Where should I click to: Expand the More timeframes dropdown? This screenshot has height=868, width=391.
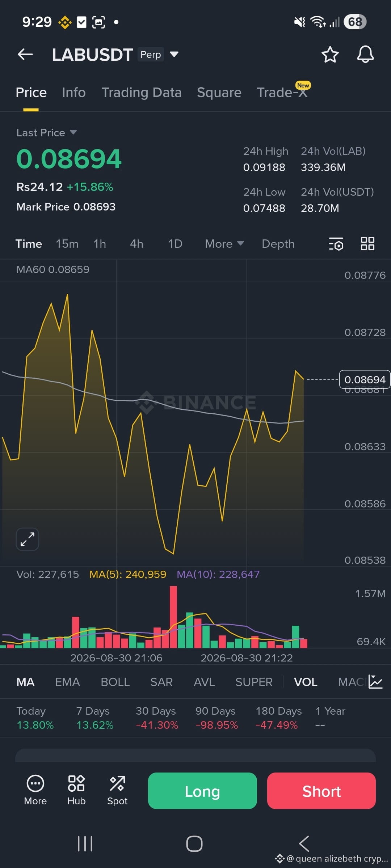[224, 244]
